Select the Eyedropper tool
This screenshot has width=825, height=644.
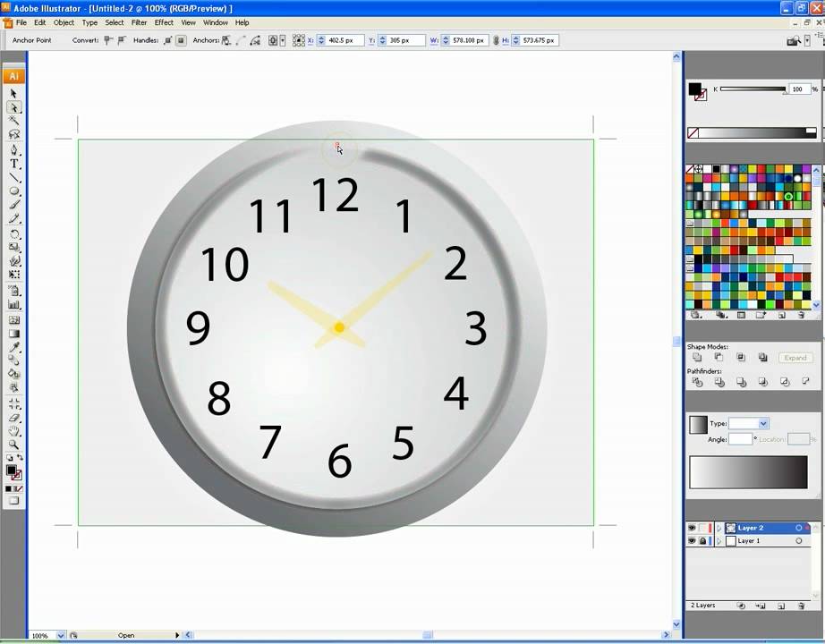point(13,347)
